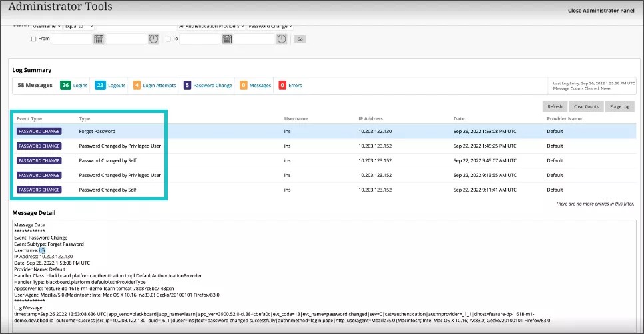Click the green Logins count badge

(x=65, y=86)
